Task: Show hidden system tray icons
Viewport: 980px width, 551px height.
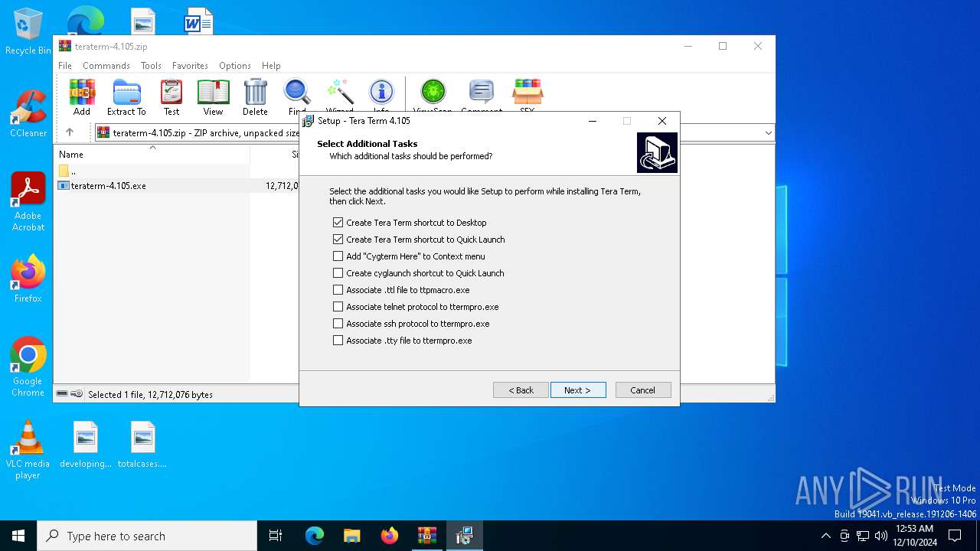Action: (825, 536)
